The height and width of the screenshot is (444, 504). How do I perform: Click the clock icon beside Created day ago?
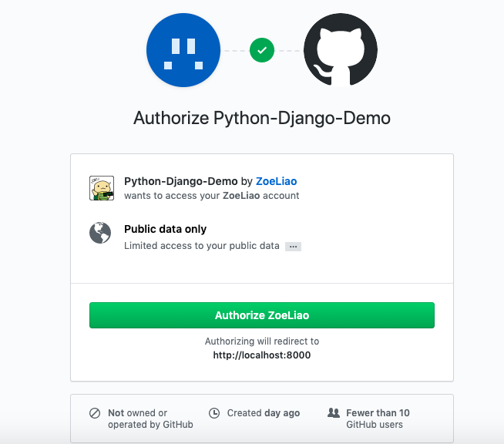214,413
